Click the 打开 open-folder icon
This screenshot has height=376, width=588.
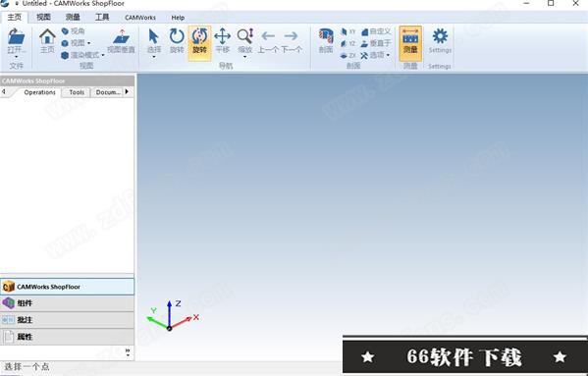pos(17,37)
